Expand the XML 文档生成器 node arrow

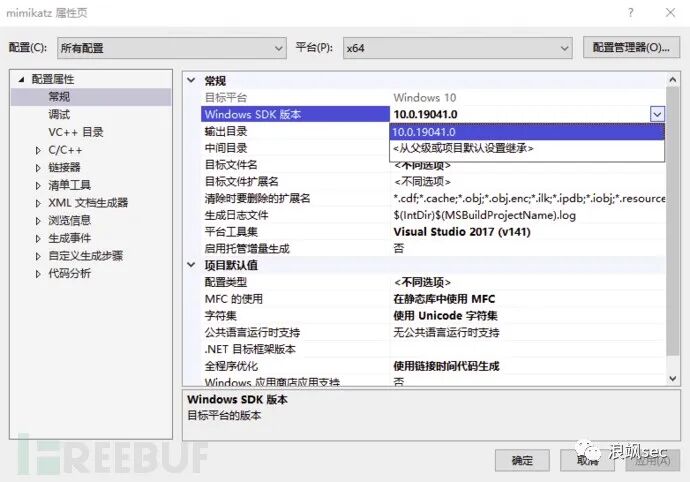point(38,203)
